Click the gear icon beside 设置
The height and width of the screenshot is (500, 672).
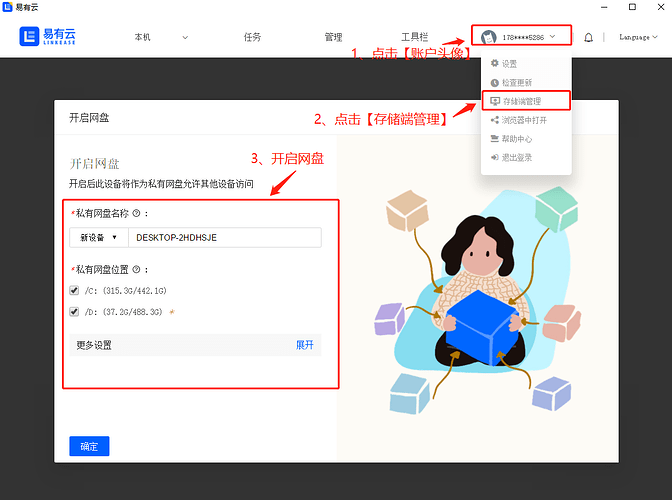coord(494,63)
